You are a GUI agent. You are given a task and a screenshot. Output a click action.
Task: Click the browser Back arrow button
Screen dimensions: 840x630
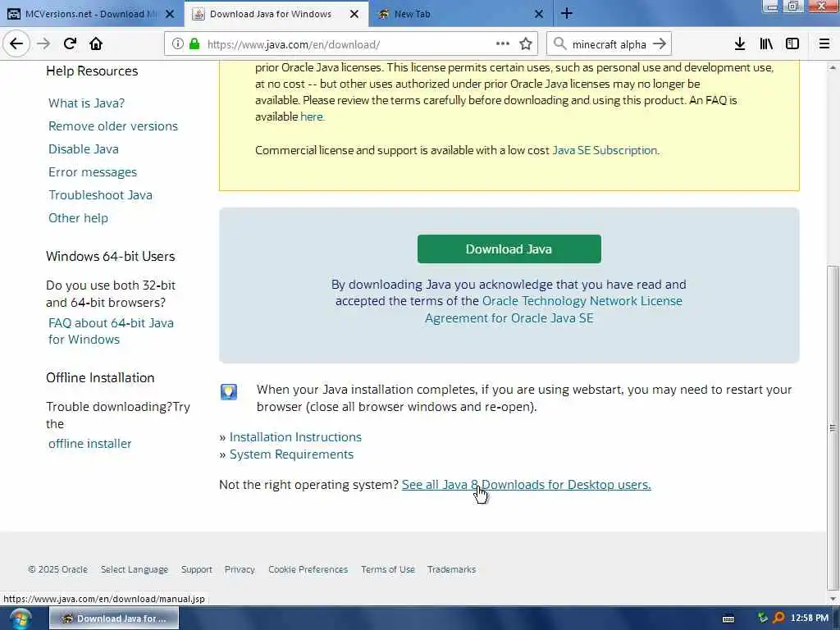[16, 44]
